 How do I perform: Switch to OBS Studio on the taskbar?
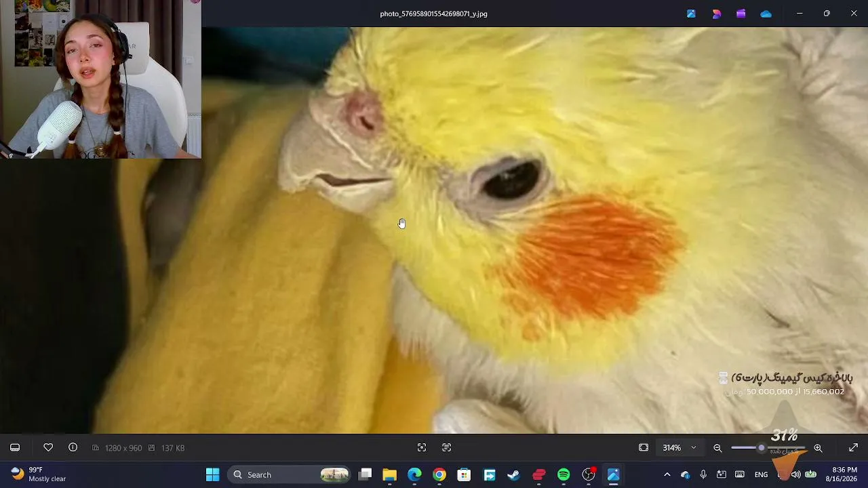(589, 474)
